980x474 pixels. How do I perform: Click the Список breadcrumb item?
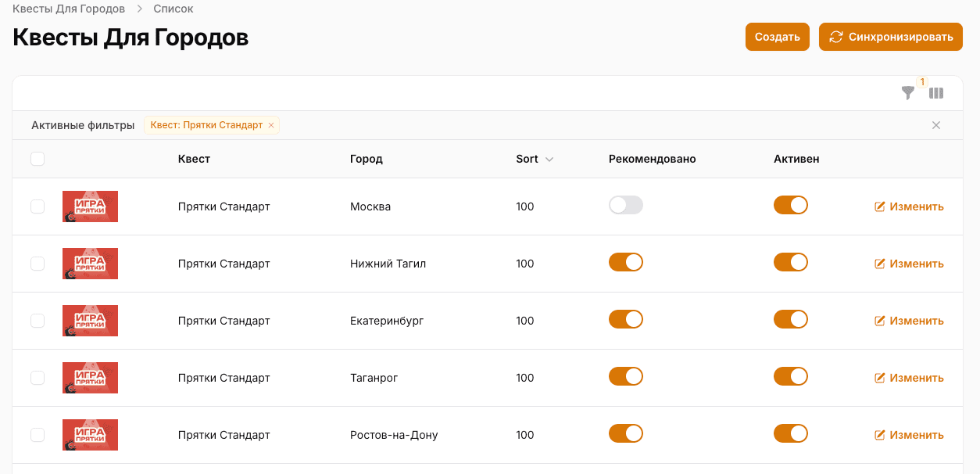(x=173, y=9)
